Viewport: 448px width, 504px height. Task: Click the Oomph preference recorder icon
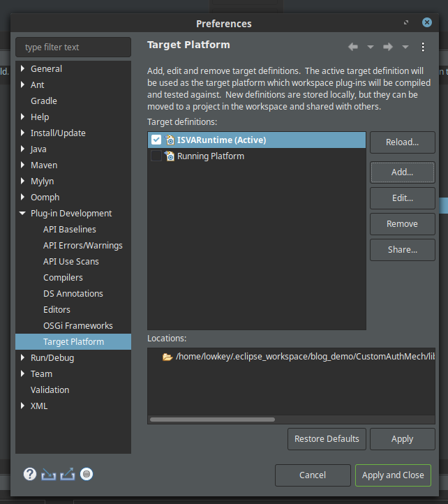(87, 474)
